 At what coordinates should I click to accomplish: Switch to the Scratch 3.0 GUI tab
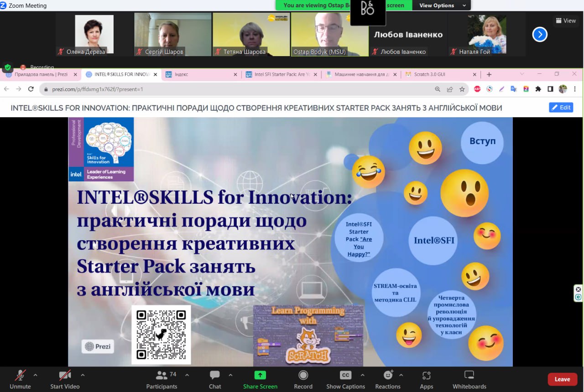[440, 74]
